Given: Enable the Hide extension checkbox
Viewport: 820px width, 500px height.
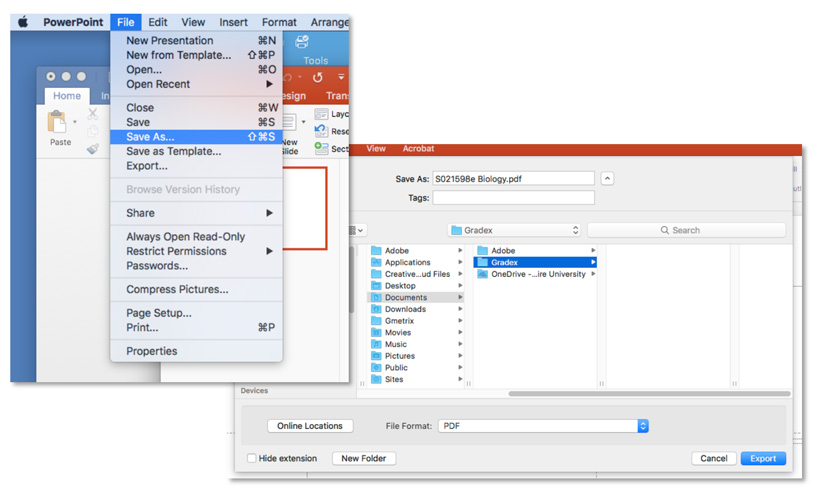Looking at the screenshot, I should (252, 459).
